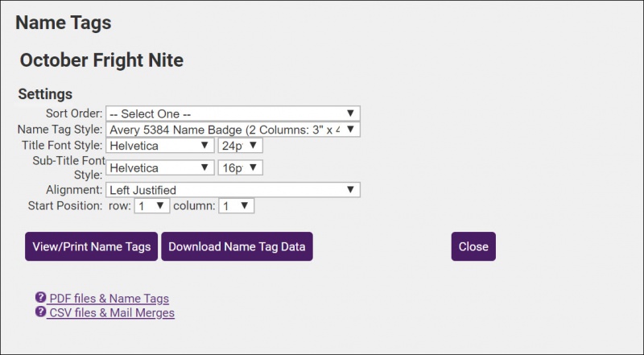This screenshot has height=355, width=644.
Task: Open PDF files & Name Tags link
Action: pyautogui.click(x=109, y=299)
